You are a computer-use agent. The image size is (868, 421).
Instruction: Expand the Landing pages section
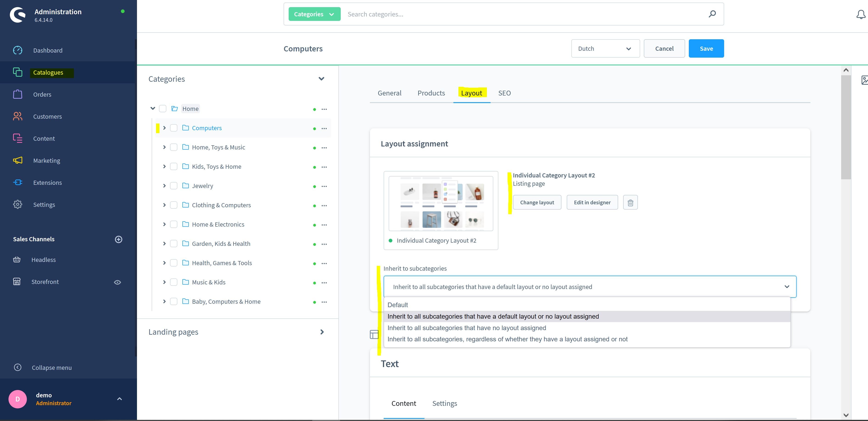coord(322,332)
